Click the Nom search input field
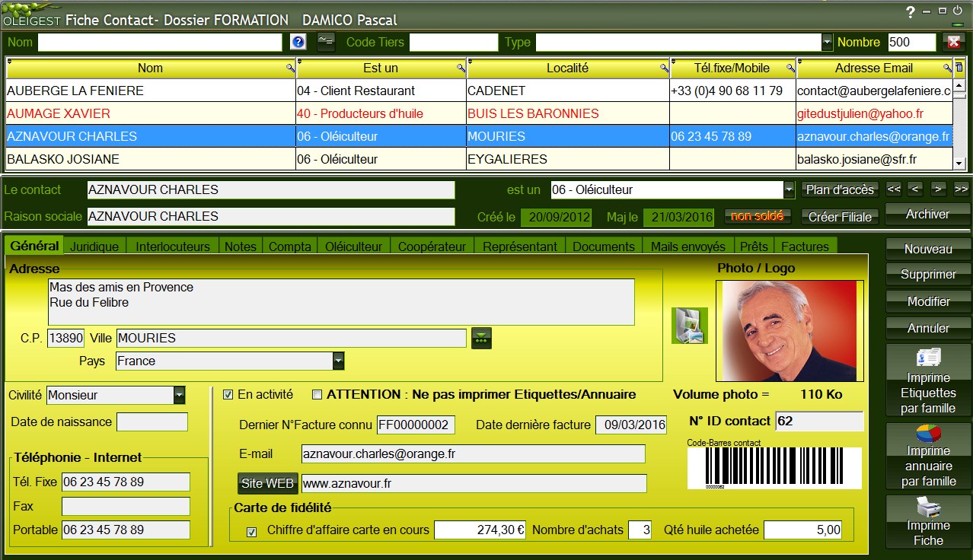Screen dimensions: 973x560 (x=160, y=43)
